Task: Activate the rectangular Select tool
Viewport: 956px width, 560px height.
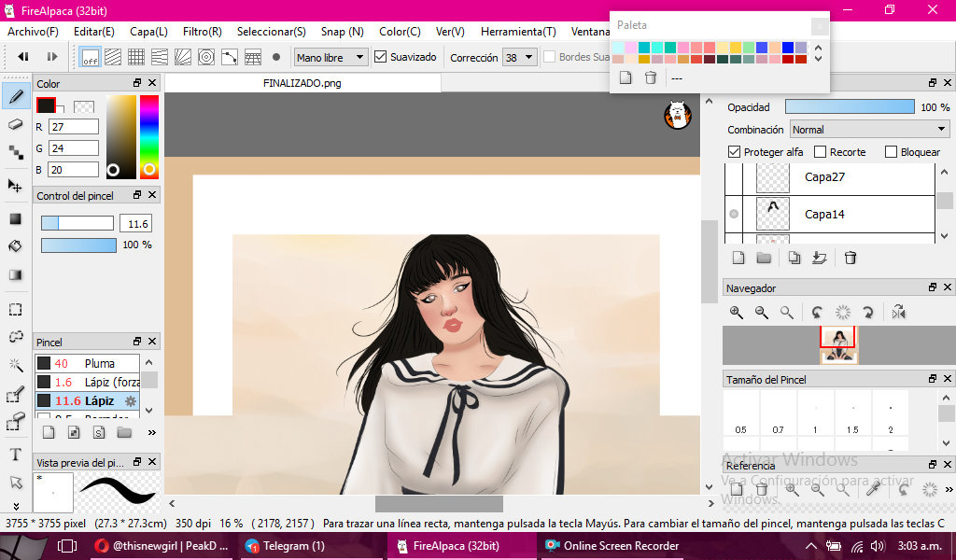Action: pyautogui.click(x=16, y=309)
